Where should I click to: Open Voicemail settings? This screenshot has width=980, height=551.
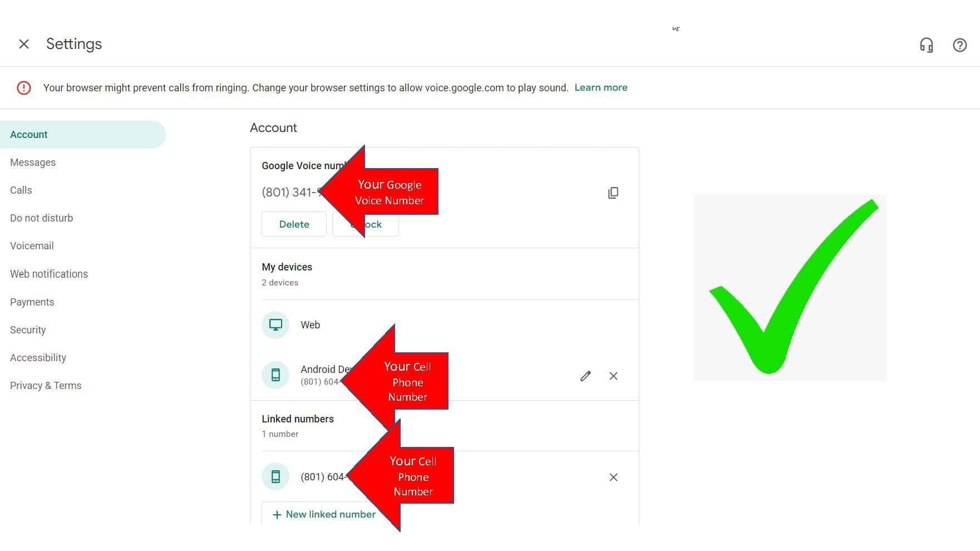point(32,246)
